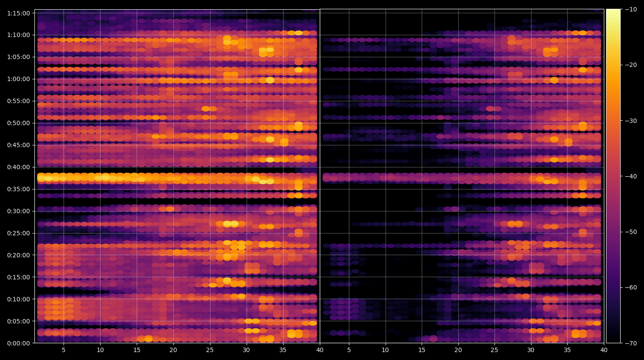This screenshot has height=360, width=644.
Task: Select the 0:25:00 y-axis tick label
Action: click(19, 234)
